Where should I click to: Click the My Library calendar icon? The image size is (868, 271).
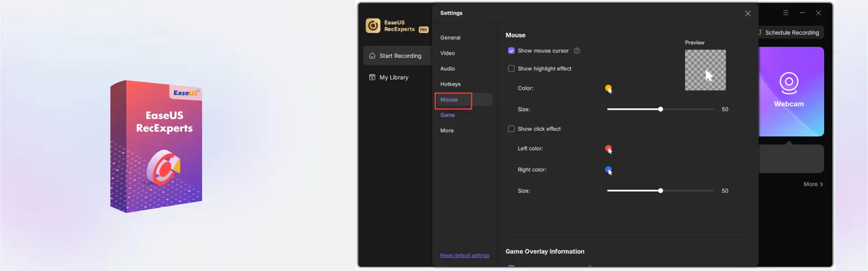pos(372,78)
